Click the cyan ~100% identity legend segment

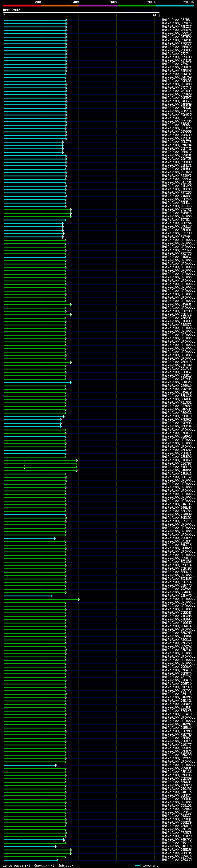pyautogui.click(x=175, y=6)
